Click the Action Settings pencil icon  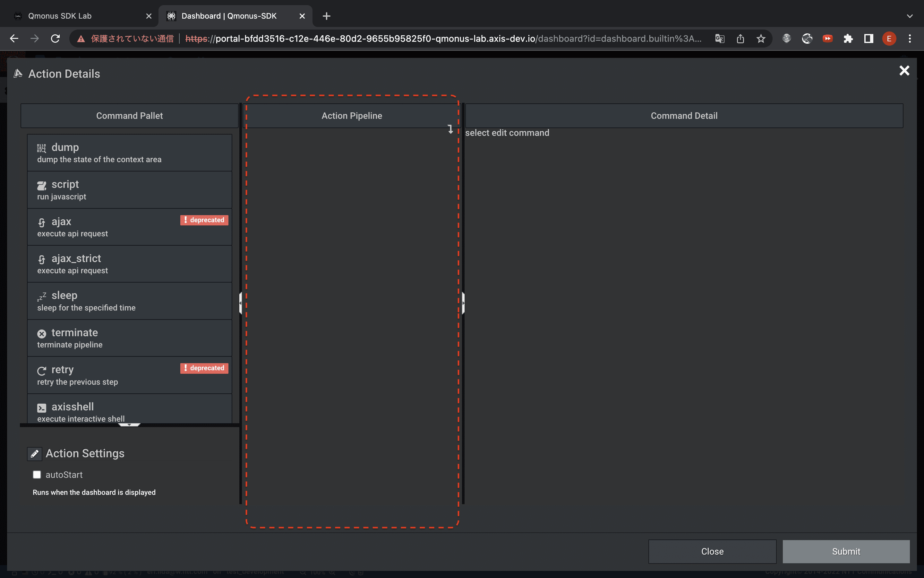(34, 454)
